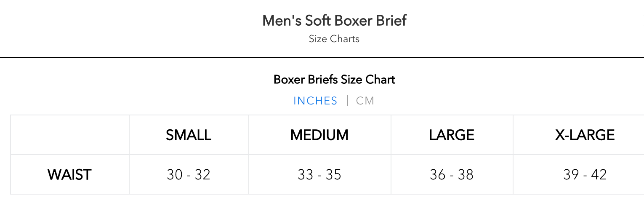Select the X-LARGE column header
The image size is (644, 219).
[x=585, y=135]
